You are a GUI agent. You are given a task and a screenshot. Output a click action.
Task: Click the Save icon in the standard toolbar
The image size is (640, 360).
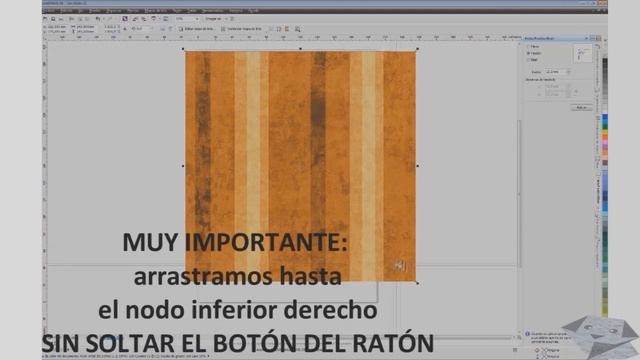53,19
